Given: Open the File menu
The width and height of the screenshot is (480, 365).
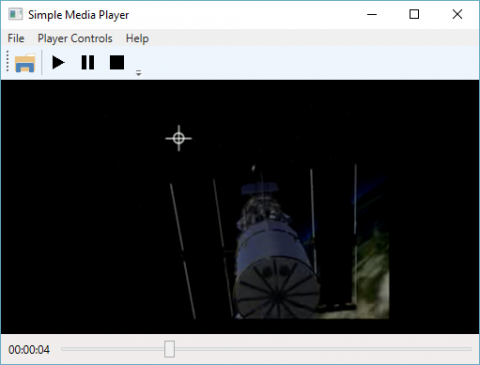Looking at the screenshot, I should pyautogui.click(x=16, y=38).
